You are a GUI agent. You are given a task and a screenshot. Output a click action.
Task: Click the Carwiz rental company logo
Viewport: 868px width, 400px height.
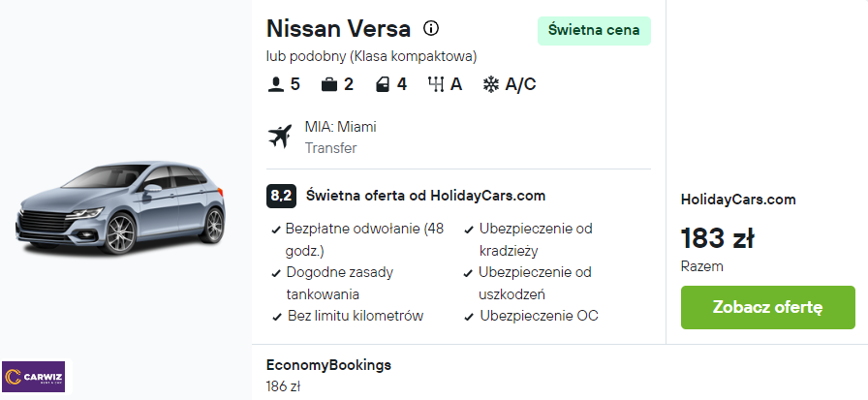[x=33, y=377]
